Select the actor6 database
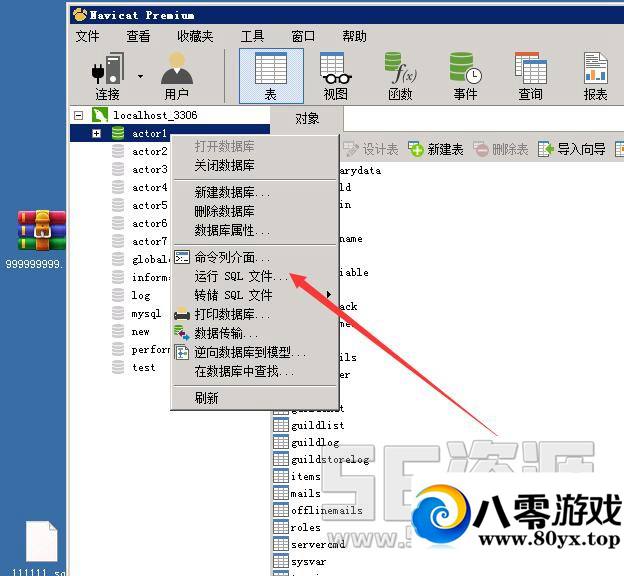624x576 pixels. click(x=150, y=224)
